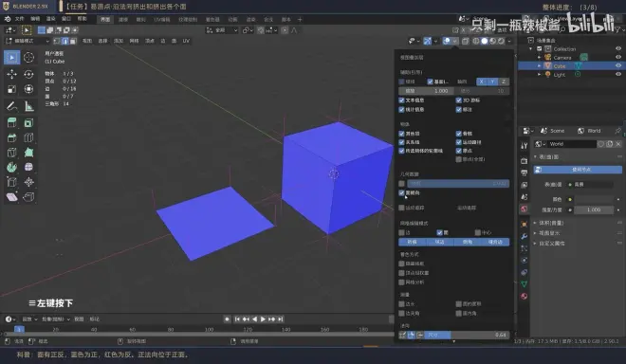Toggle visibility of Light in outliner
Screen dimensions: 626x364
[x=618, y=74]
